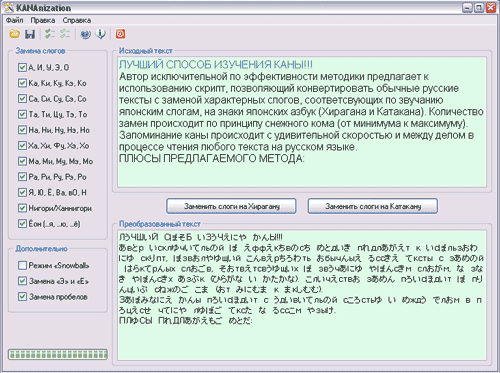Uncheck Замена «Э» и «Е» option

(22, 281)
